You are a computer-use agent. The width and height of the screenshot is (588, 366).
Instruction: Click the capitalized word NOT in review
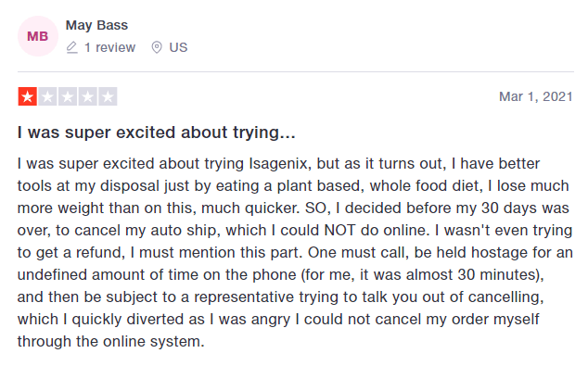click(339, 231)
